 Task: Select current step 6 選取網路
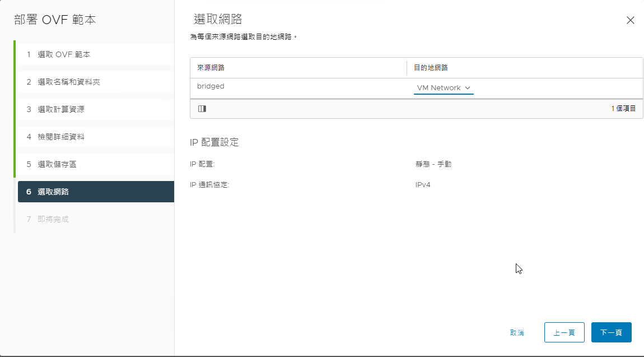(96, 192)
